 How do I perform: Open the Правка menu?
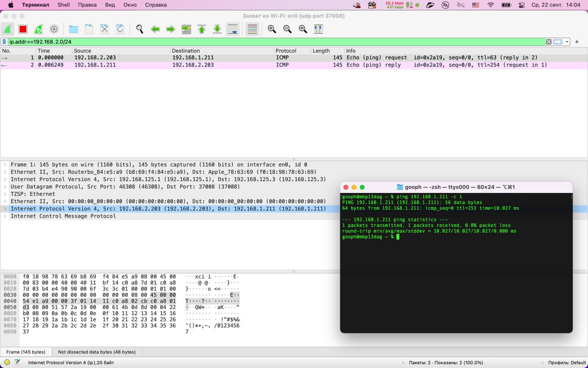coord(87,5)
